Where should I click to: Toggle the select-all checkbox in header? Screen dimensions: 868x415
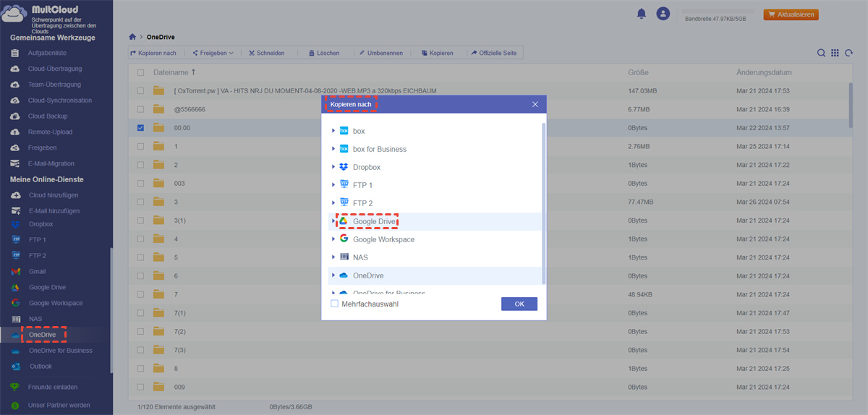140,73
